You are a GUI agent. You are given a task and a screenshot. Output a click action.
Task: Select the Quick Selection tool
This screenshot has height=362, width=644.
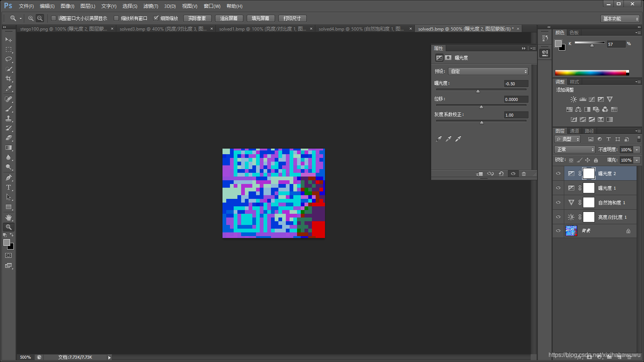[x=9, y=69]
